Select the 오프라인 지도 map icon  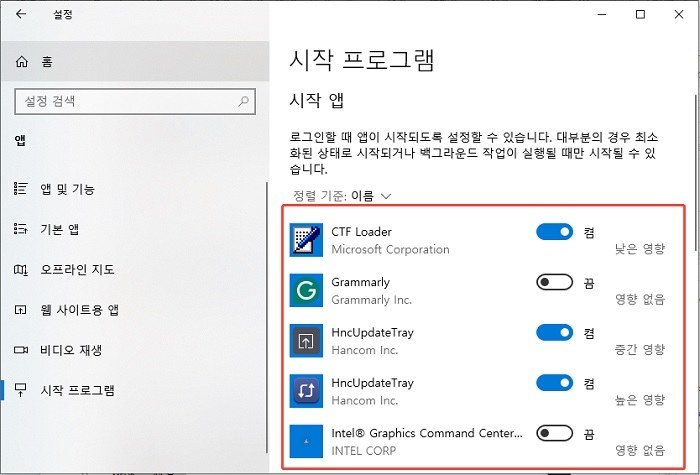[x=21, y=270]
